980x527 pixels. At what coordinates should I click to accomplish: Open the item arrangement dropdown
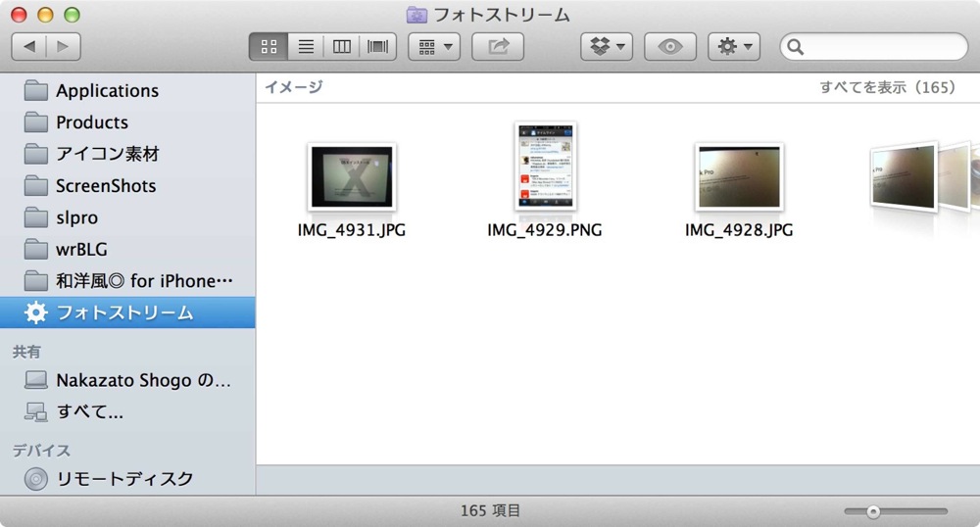click(434, 47)
